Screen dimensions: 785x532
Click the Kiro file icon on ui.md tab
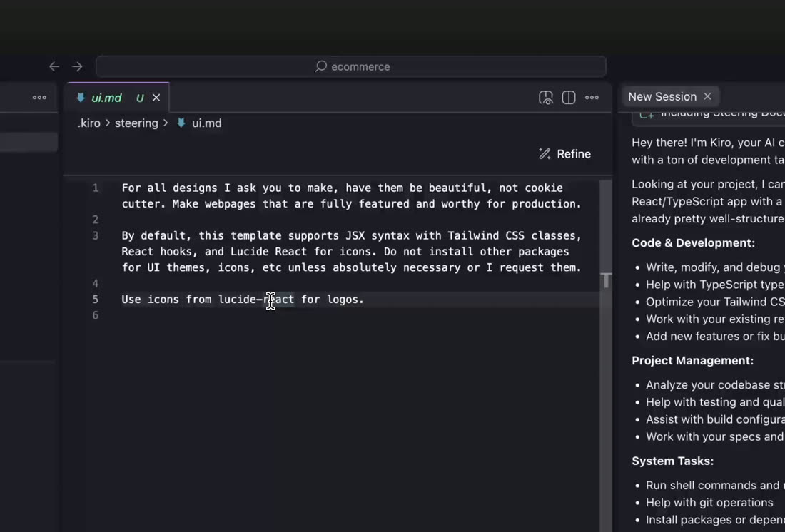coord(81,98)
